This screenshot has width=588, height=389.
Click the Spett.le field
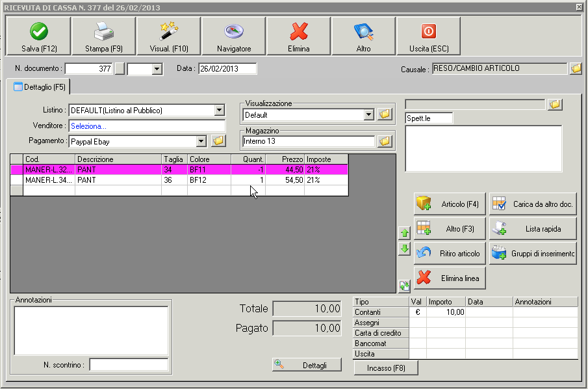pos(429,118)
